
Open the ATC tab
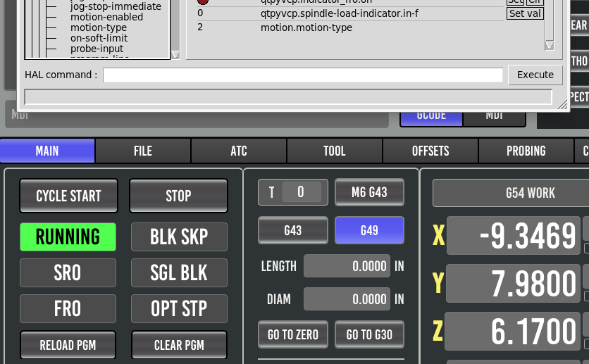(x=239, y=151)
